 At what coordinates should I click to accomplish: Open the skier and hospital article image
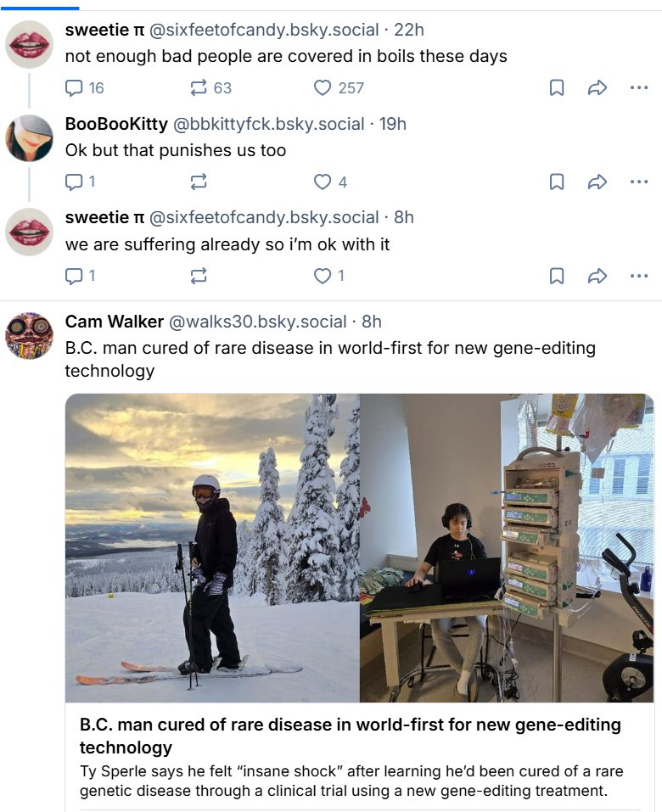click(359, 547)
